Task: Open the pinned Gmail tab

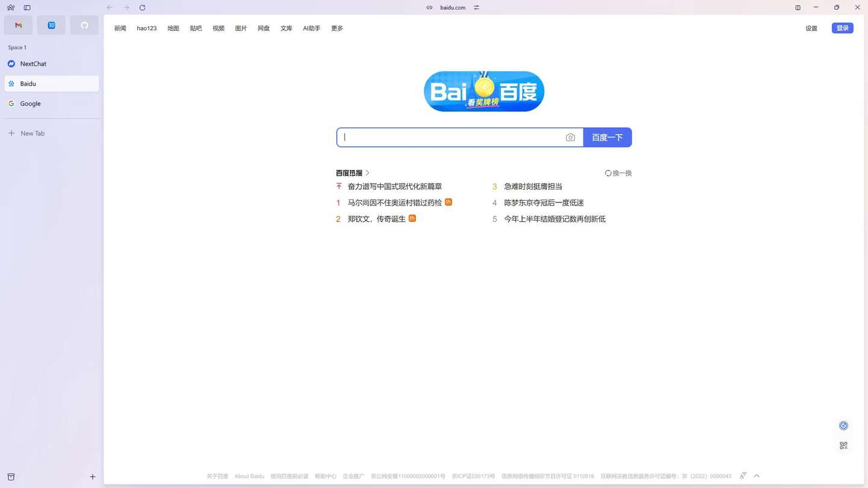Action: (19, 25)
